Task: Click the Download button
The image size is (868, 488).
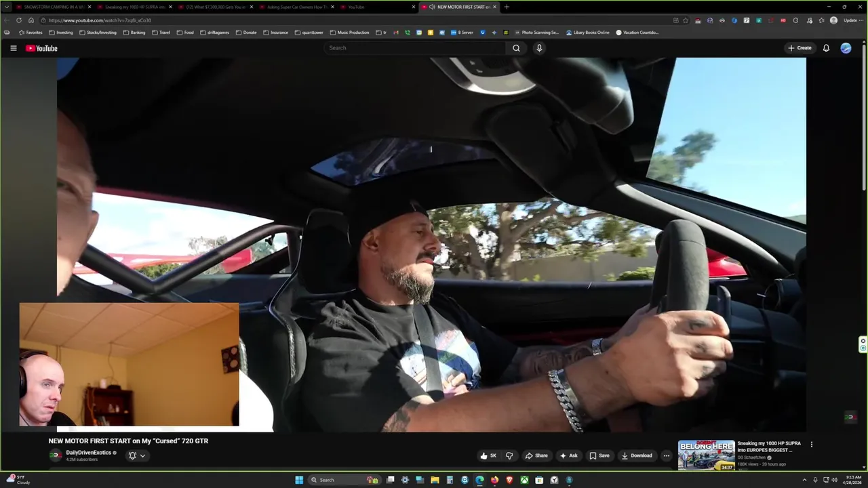Action: click(x=637, y=455)
